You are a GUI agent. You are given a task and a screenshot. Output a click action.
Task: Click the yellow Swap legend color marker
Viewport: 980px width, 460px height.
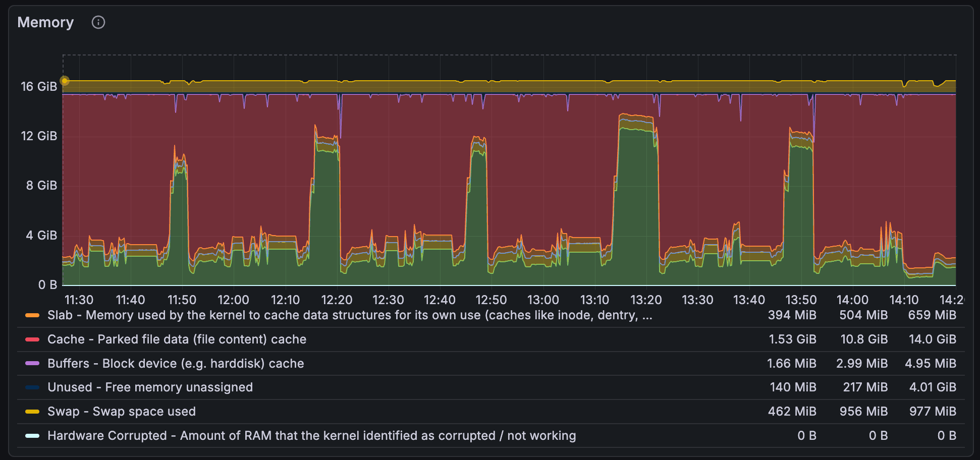pyautogui.click(x=31, y=412)
